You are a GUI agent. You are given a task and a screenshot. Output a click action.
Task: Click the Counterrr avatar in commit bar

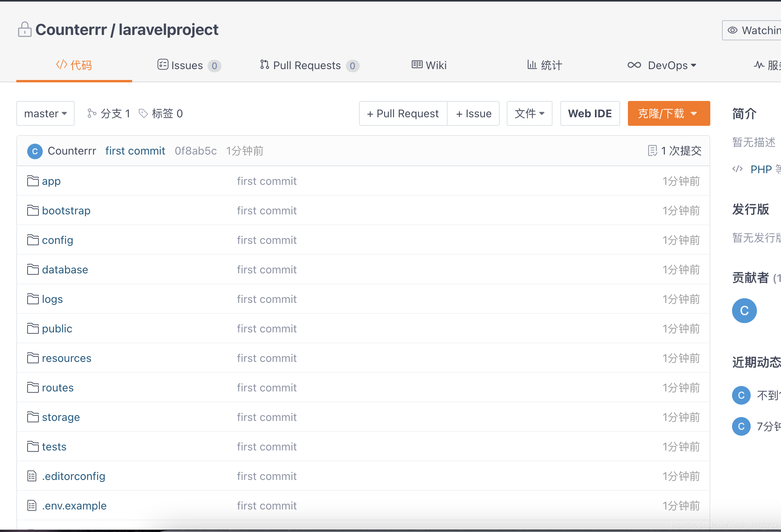[35, 151]
